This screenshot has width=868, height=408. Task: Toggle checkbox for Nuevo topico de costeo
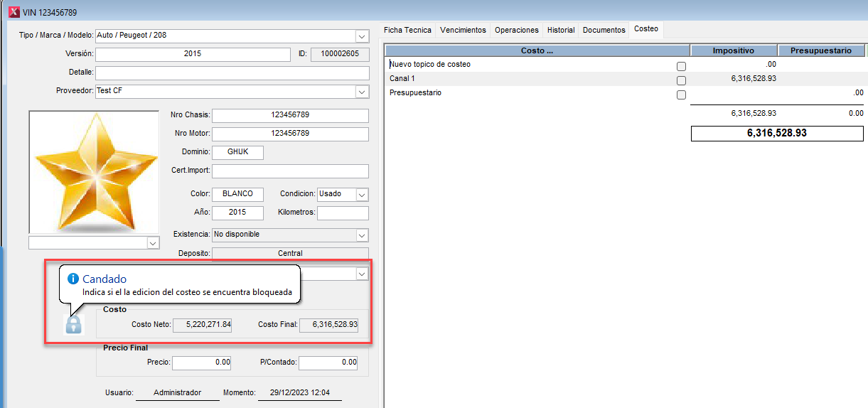[x=681, y=65]
